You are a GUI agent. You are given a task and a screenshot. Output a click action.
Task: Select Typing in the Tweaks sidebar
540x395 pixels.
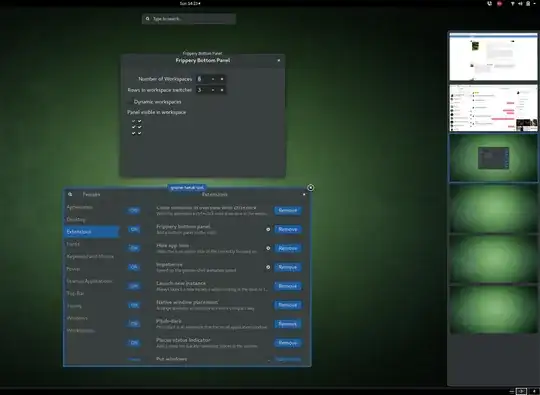coord(92,306)
